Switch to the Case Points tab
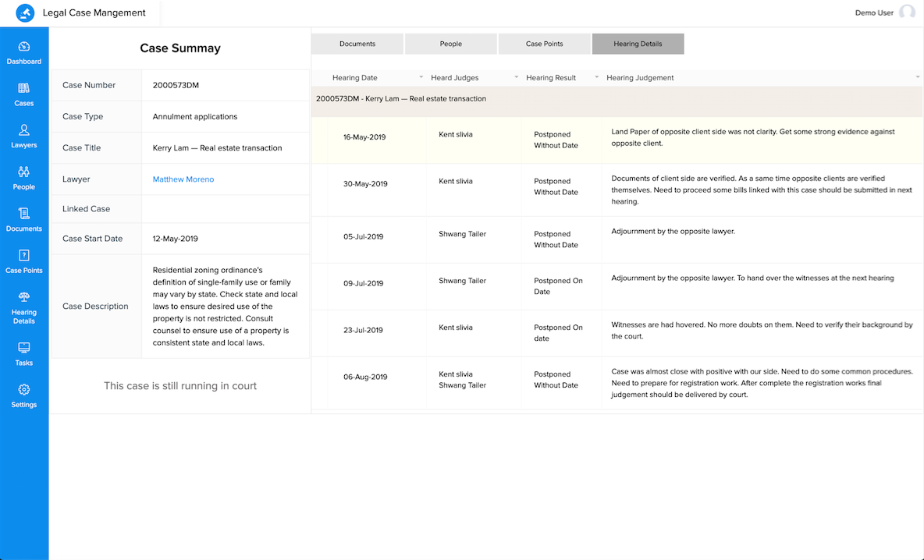The image size is (924, 560). click(545, 44)
